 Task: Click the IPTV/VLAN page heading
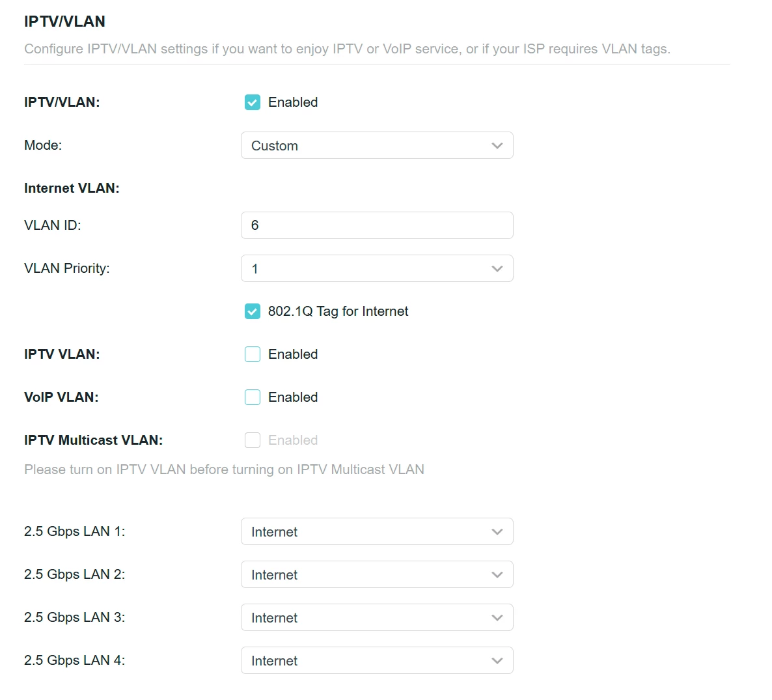pyautogui.click(x=64, y=21)
